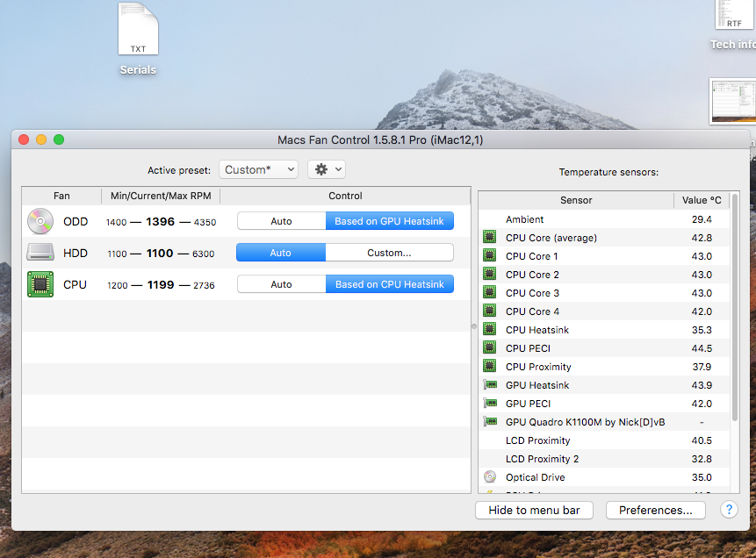The height and width of the screenshot is (558, 756).
Task: Set CPU fan to Auto
Action: coord(281,284)
